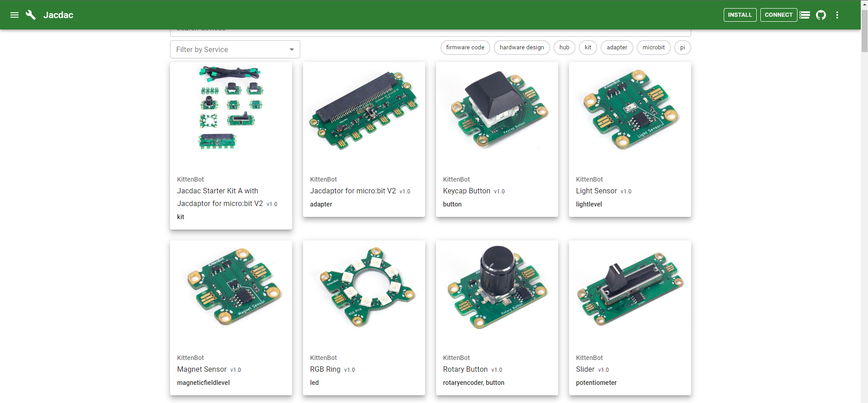Click the CONNECT button

tap(778, 15)
